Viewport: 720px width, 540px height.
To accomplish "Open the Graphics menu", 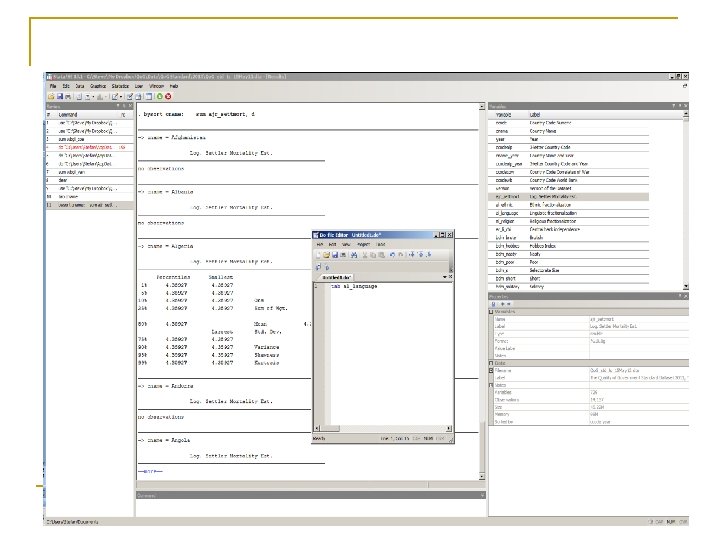I will [x=99, y=86].
